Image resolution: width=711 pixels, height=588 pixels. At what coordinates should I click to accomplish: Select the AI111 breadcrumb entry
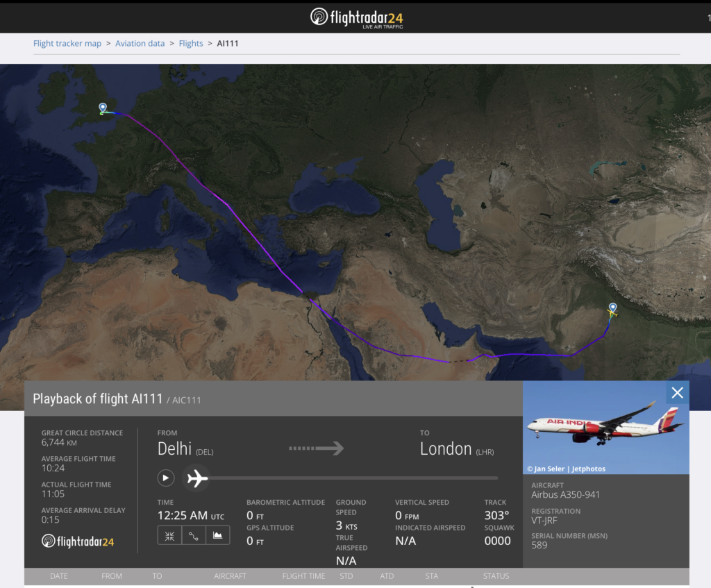pos(228,43)
